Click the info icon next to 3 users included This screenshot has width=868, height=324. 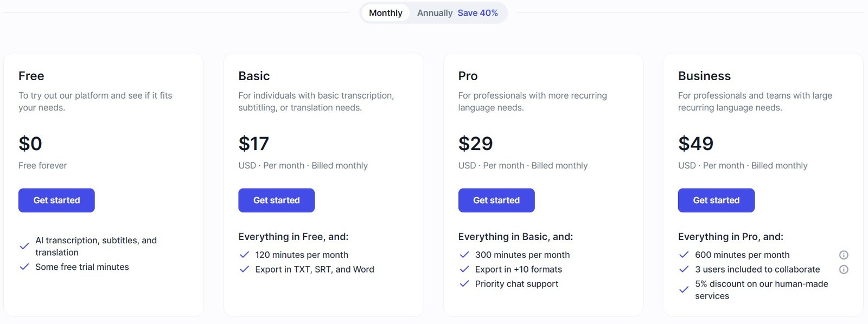pyautogui.click(x=844, y=269)
